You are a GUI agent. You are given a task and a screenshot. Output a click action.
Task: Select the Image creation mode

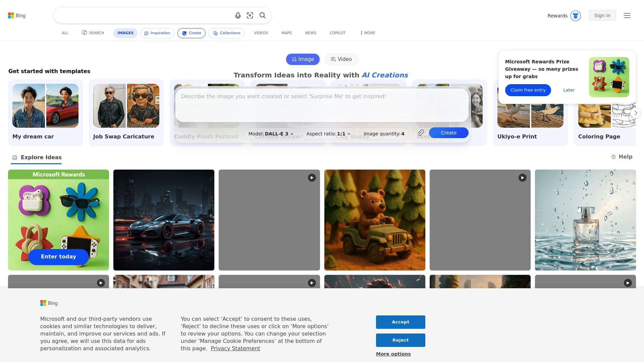tap(303, 59)
